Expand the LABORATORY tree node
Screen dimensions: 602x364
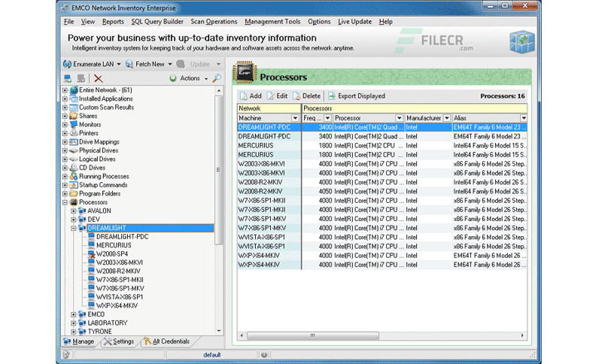(x=73, y=323)
